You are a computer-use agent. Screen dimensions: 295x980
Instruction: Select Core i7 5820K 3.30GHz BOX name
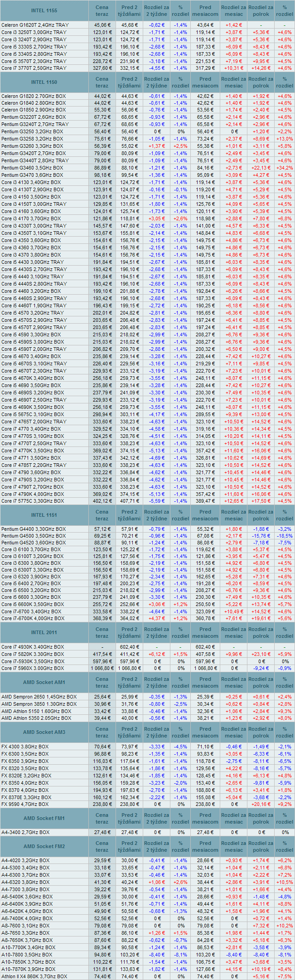tap(33, 654)
